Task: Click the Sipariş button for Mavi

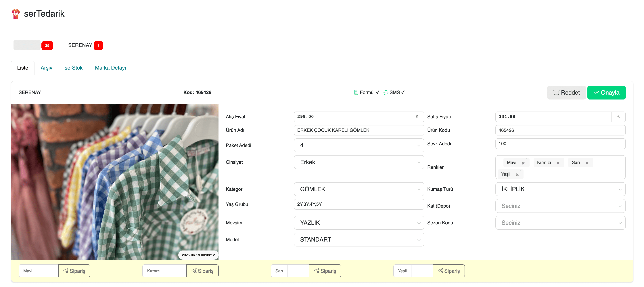Action: tap(74, 271)
